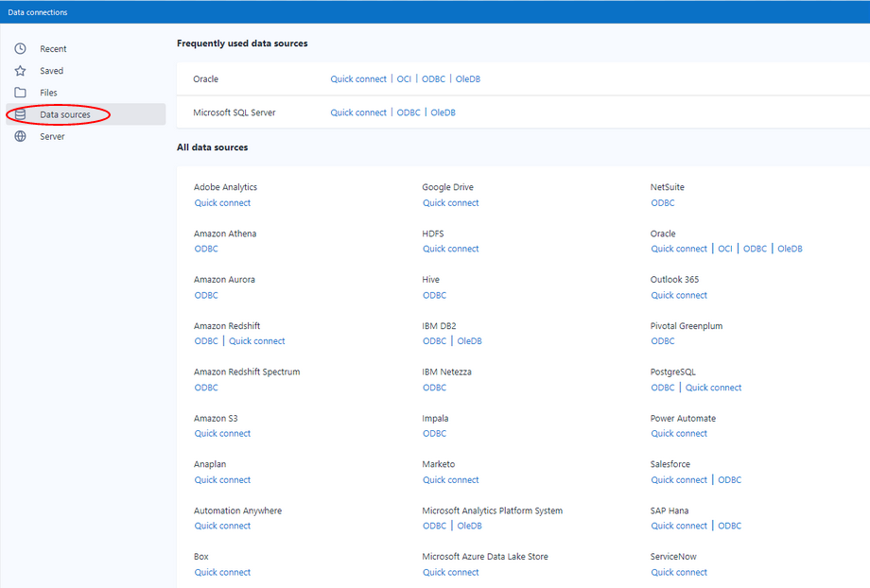Select ODBC under Amazon Aurora
Viewport: 870px width, 588px height.
click(206, 295)
